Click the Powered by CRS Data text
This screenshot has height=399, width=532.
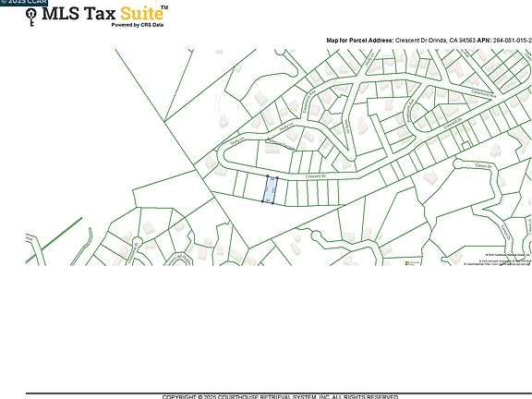coord(138,25)
